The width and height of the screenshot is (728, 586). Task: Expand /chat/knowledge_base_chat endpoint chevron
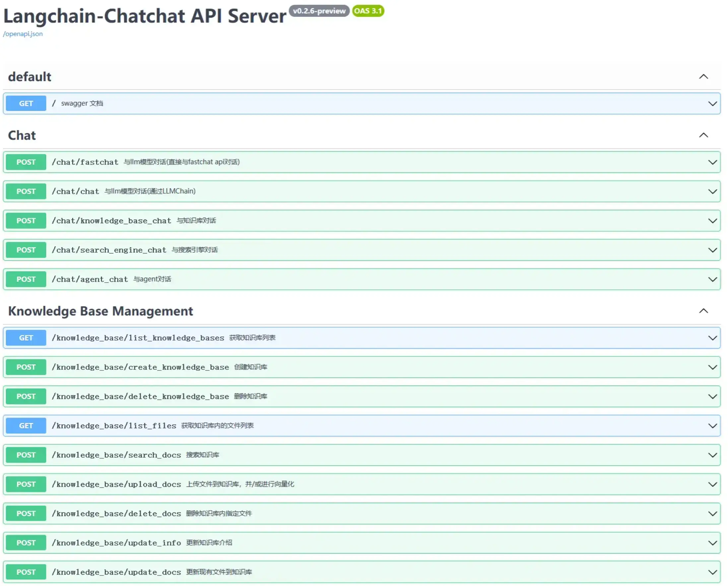(712, 221)
